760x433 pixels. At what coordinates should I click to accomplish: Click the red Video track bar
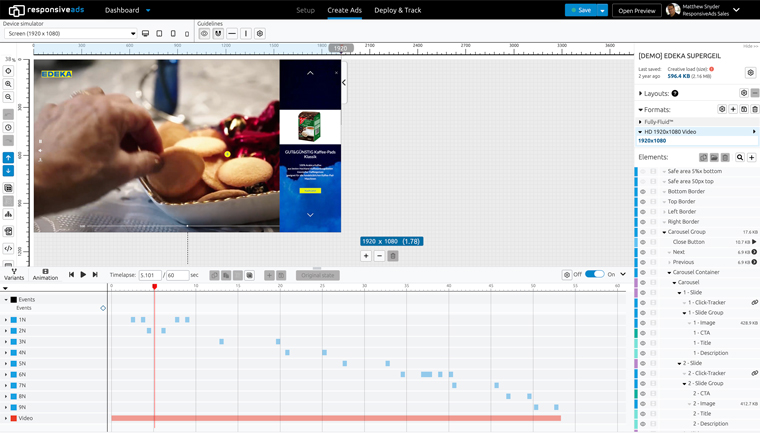click(336, 418)
